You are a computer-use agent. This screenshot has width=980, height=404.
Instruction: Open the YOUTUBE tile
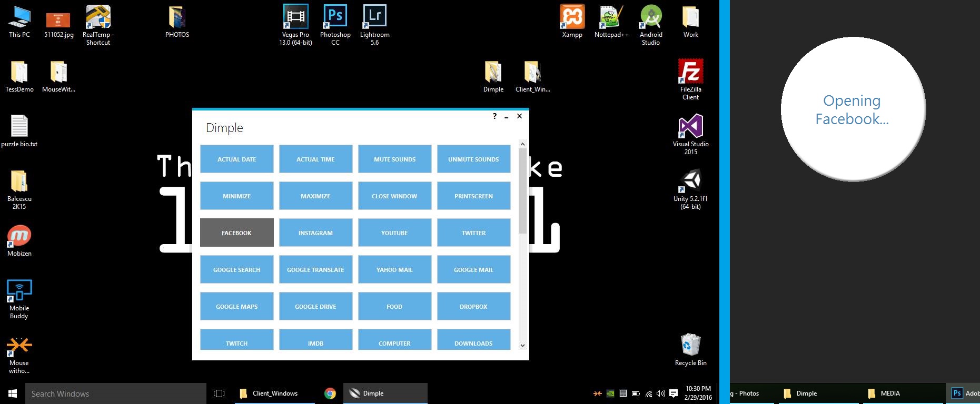click(394, 233)
